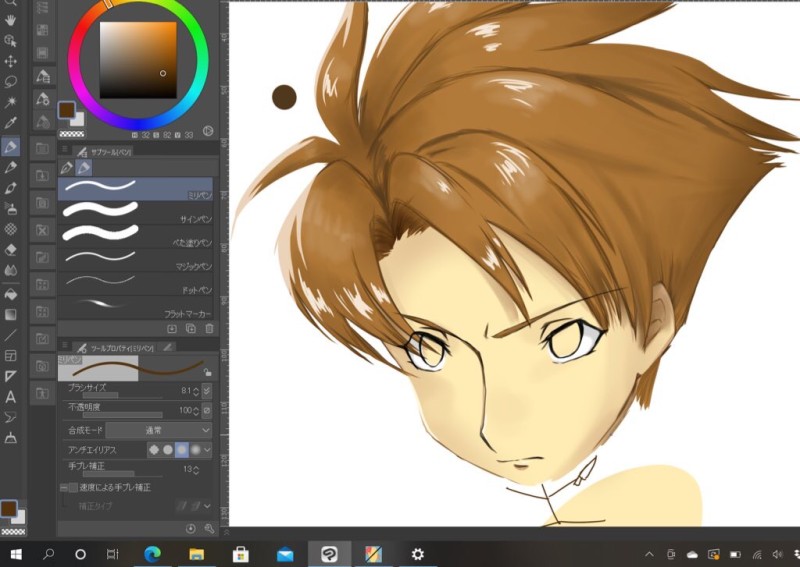Select the Pen sub tool group
The width and height of the screenshot is (800, 567).
66,167
